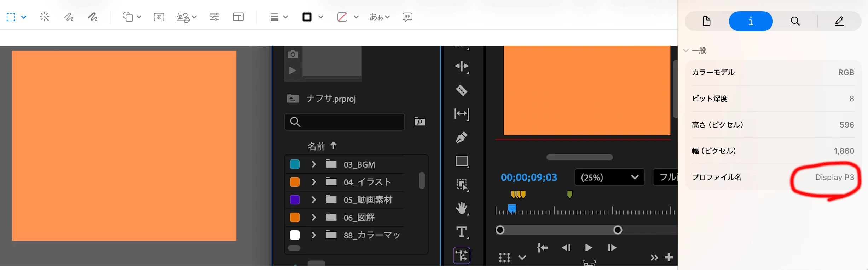Open selection tool options chevron
The height and width of the screenshot is (270, 868).
(24, 17)
